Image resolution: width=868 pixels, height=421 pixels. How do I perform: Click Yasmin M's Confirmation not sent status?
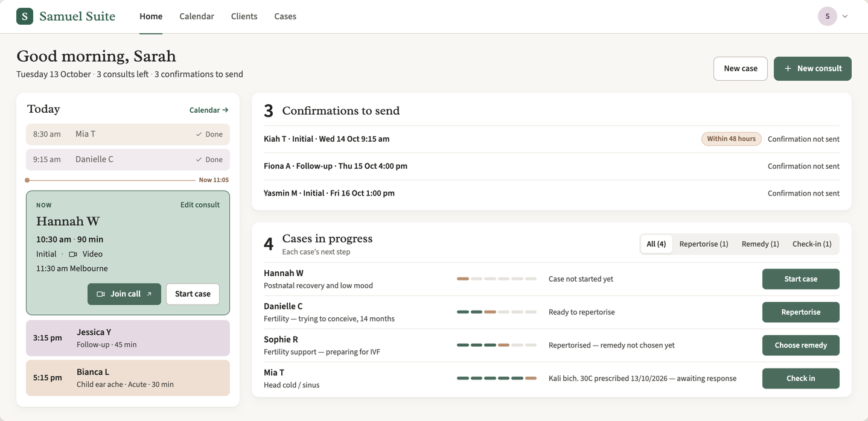coord(803,194)
